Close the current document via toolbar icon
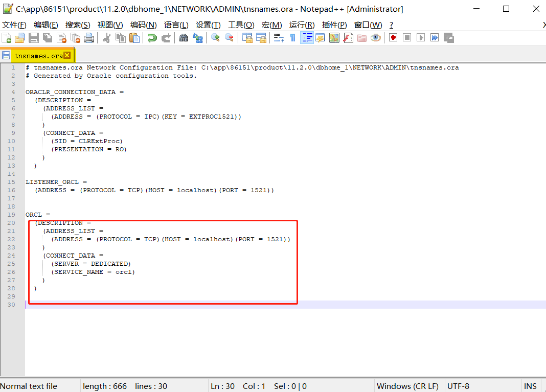546x392 pixels. (62, 38)
